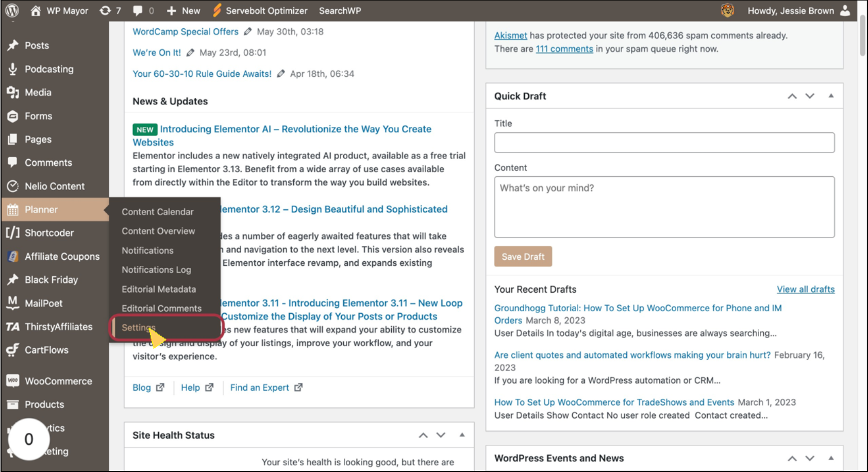Click the ThirstyAffiliates TA icon
Screen dimensions: 868x472
13,327
